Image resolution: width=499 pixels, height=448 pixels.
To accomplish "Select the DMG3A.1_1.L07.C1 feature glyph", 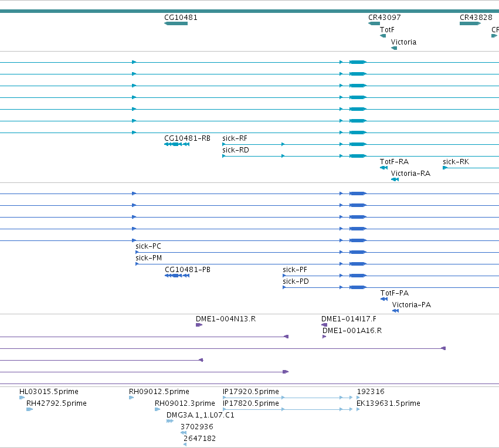I will pos(170,421).
